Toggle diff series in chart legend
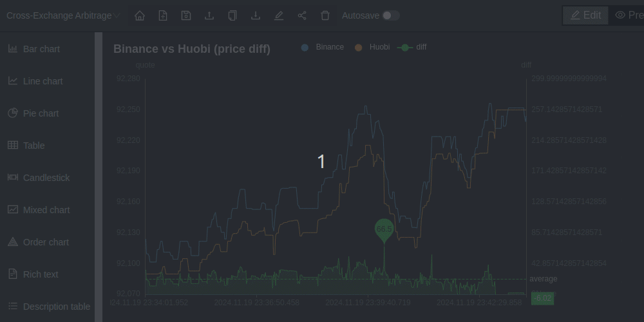This screenshot has height=322, width=644. click(412, 47)
